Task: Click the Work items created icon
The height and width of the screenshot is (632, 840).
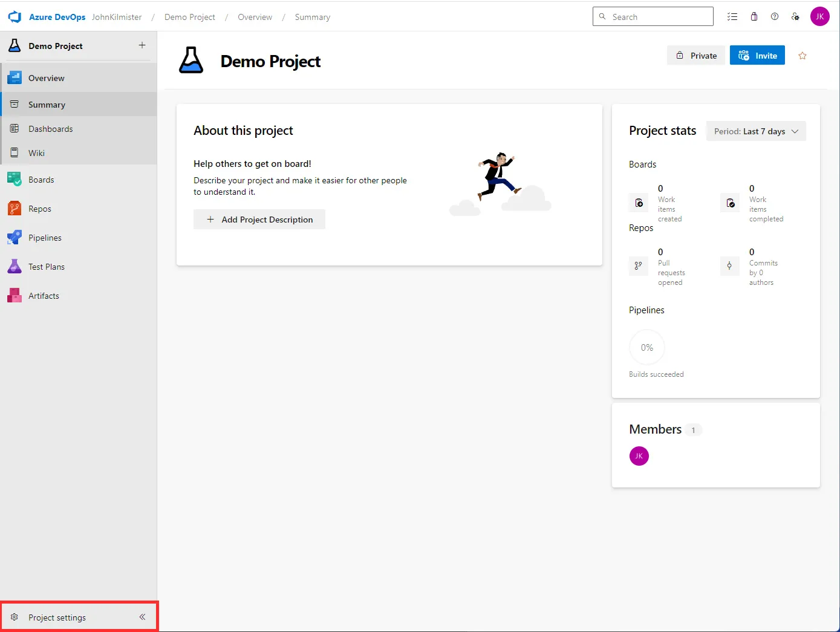Action: (x=639, y=203)
